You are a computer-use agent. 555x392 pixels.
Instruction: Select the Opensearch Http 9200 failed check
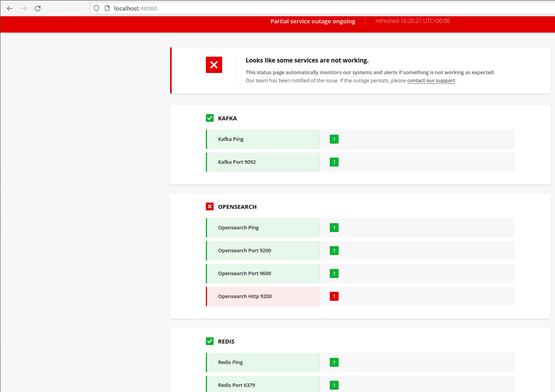245,297
